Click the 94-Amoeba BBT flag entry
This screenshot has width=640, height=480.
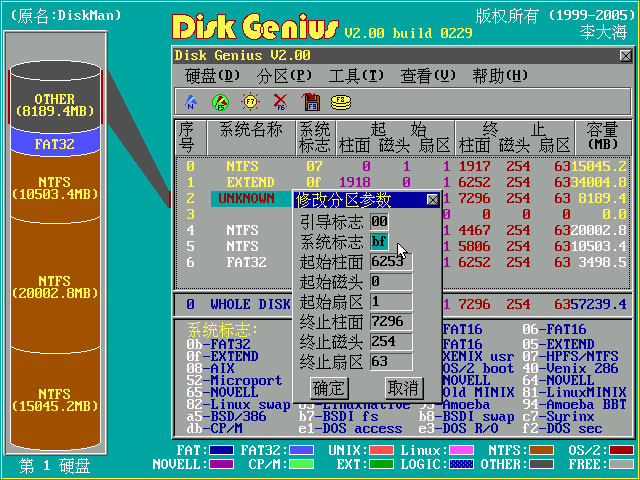(574, 404)
